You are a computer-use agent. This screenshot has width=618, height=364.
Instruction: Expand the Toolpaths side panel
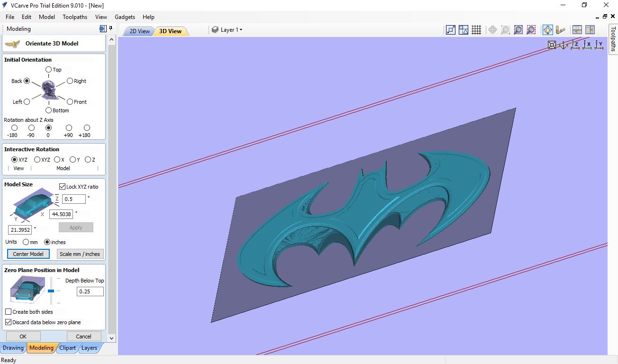613,39
